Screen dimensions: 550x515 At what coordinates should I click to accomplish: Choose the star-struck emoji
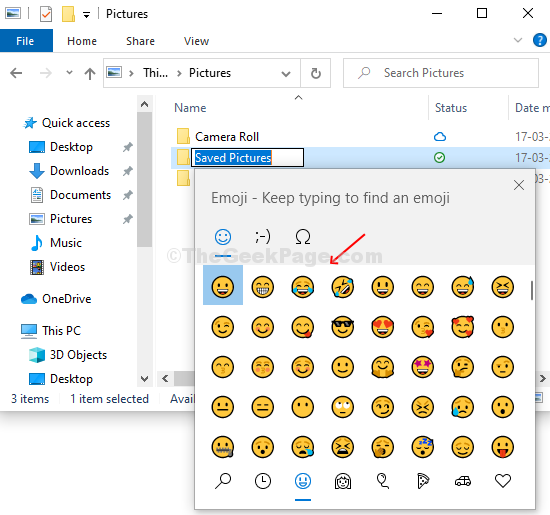pyautogui.click(x=423, y=367)
